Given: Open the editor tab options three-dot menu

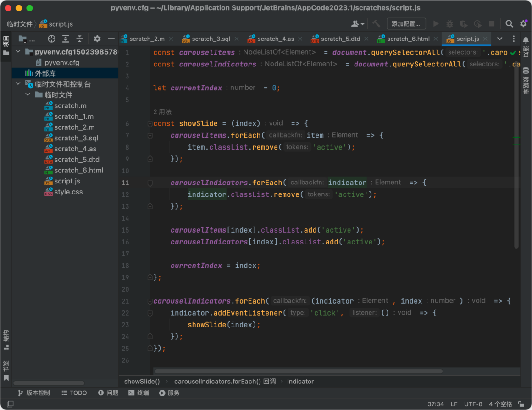Looking at the screenshot, I should (514, 39).
